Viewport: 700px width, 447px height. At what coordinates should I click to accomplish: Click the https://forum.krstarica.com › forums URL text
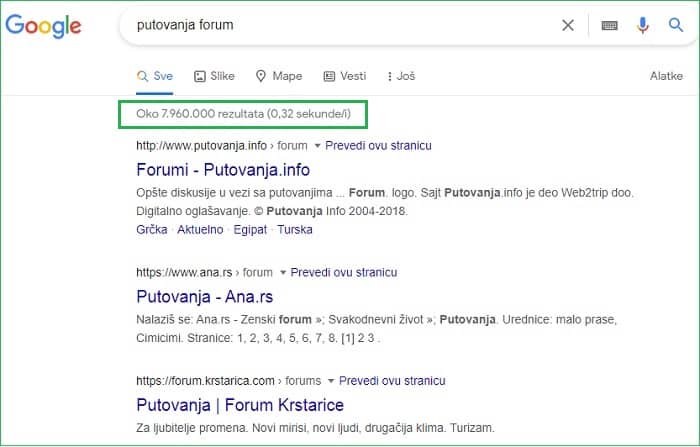229,381
